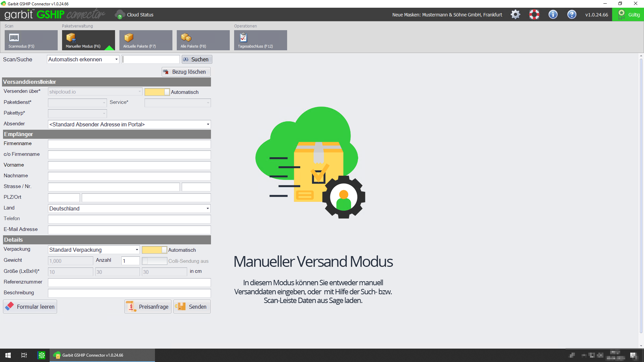The width and height of the screenshot is (644, 362).
Task: Check the Cloud Status icon
Action: click(120, 15)
